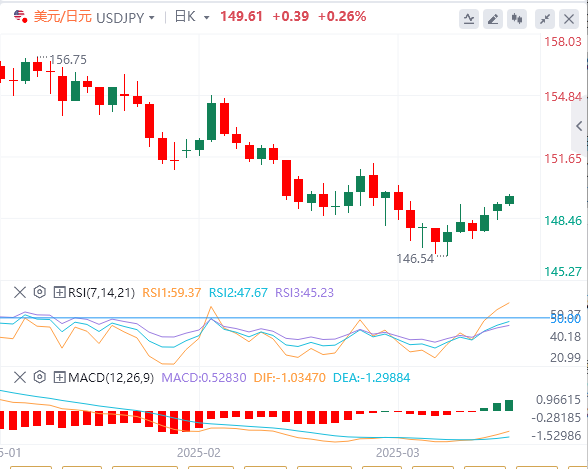Image resolution: width=588 pixels, height=469 pixels.
Task: Click the 148.46 price axis label
Action: tap(563, 220)
